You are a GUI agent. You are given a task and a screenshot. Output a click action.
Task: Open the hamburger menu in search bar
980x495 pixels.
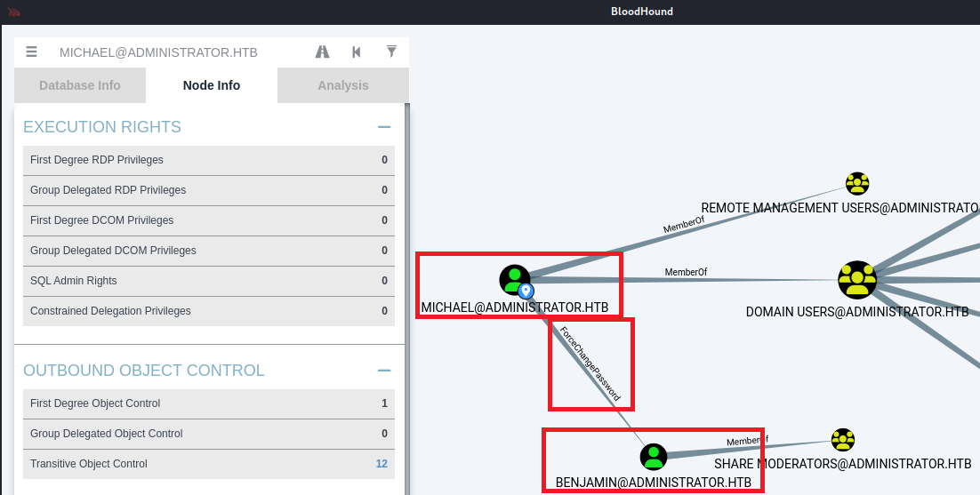tap(32, 52)
